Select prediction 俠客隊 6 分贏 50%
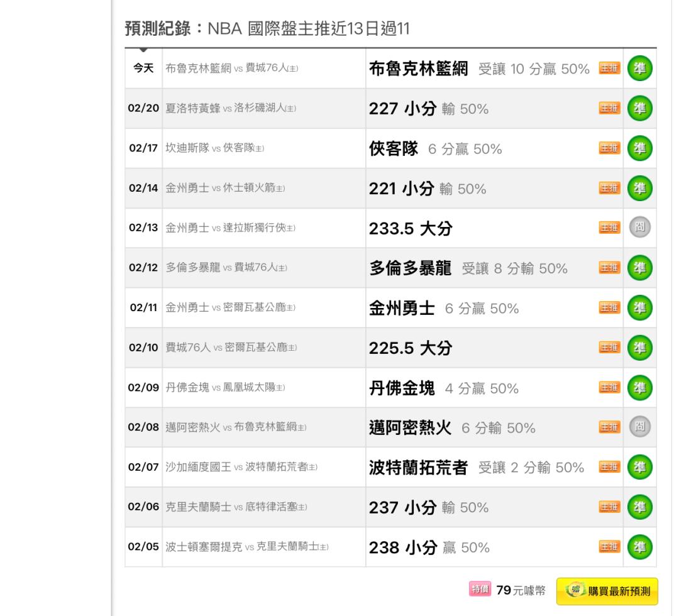679x616 pixels. tap(435, 149)
